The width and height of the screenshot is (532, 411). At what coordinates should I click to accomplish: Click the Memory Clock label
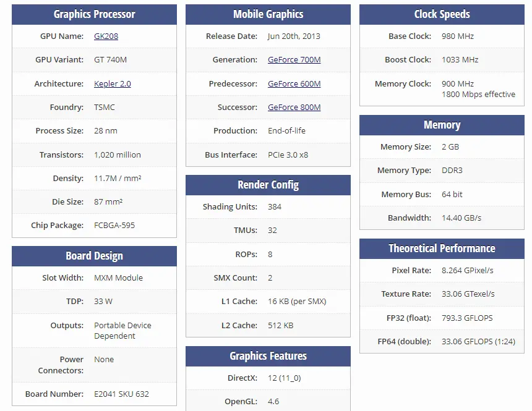pyautogui.click(x=403, y=84)
